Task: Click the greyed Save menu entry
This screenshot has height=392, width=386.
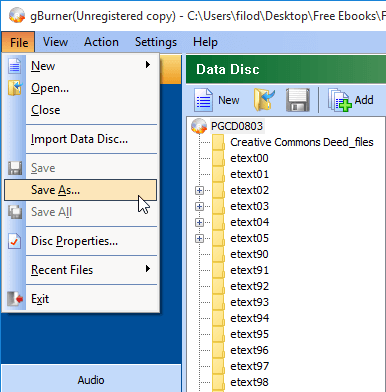Action: (x=80, y=168)
